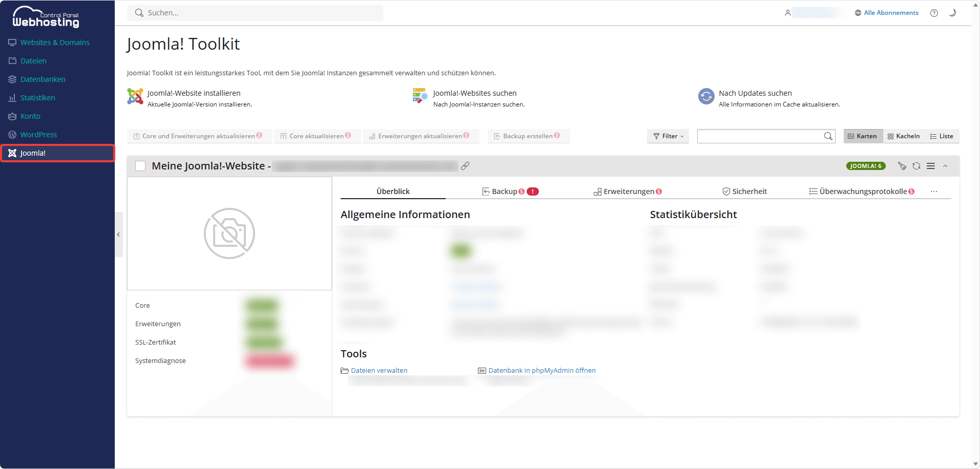Open WordPress in sidebar

tap(38, 135)
